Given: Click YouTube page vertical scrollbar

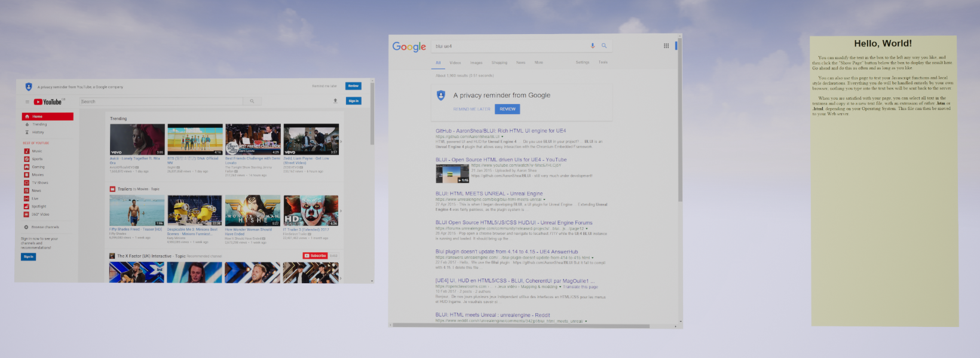Looking at the screenshot, I should (372, 114).
